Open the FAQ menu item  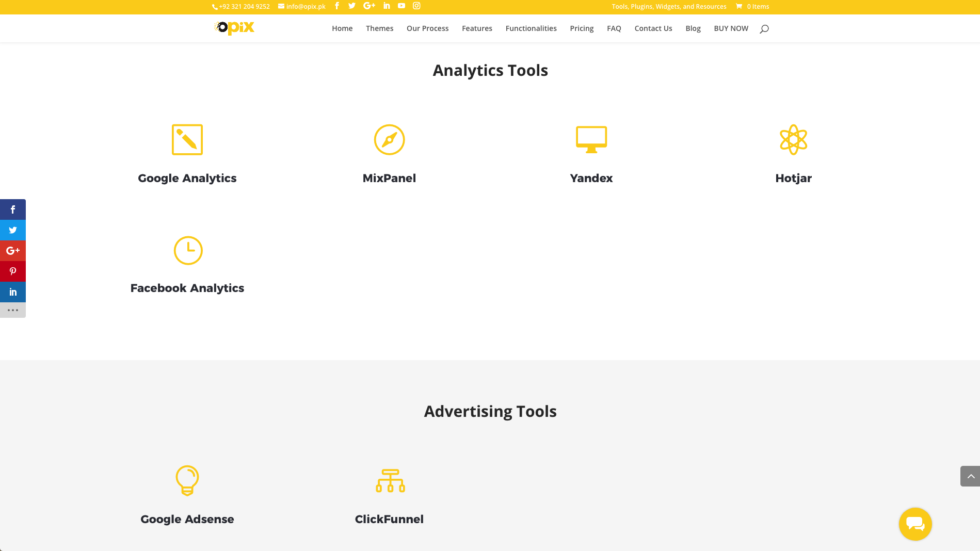614,28
